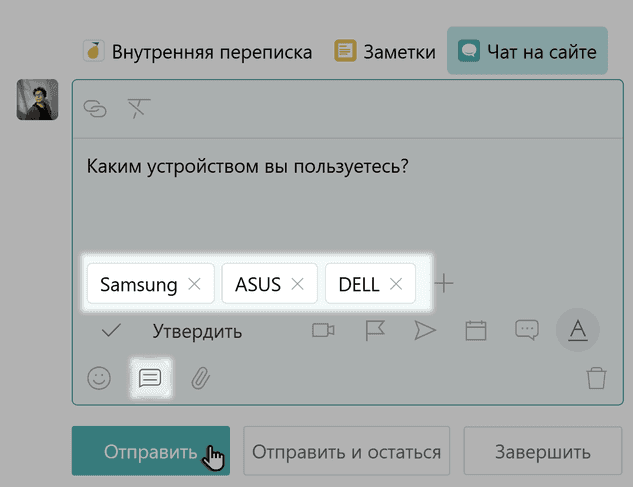633x487 pixels.
Task: Click the clear formatting icon
Action: click(139, 109)
